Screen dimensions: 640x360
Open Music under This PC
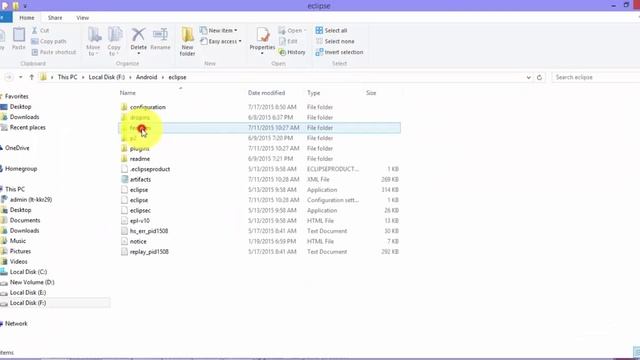[18, 241]
